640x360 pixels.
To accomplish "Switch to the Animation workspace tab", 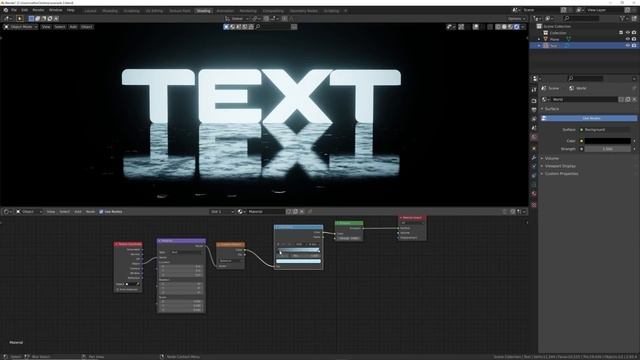I will (225, 11).
